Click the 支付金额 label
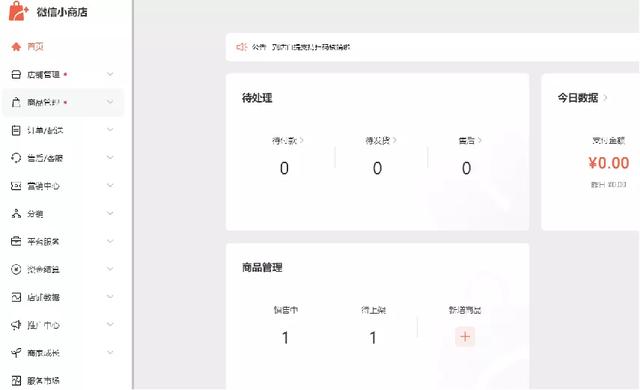The width and height of the screenshot is (640, 390). [x=609, y=141]
